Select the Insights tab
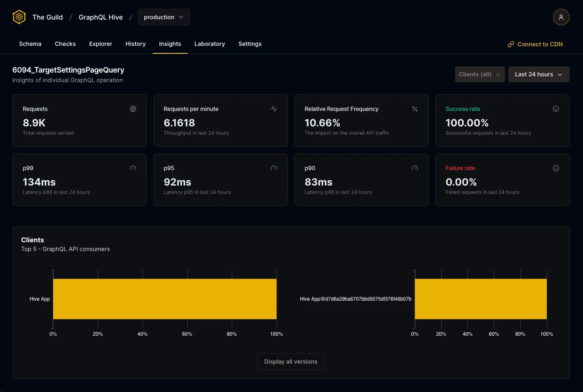Image resolution: width=583 pixels, height=392 pixels. click(170, 44)
